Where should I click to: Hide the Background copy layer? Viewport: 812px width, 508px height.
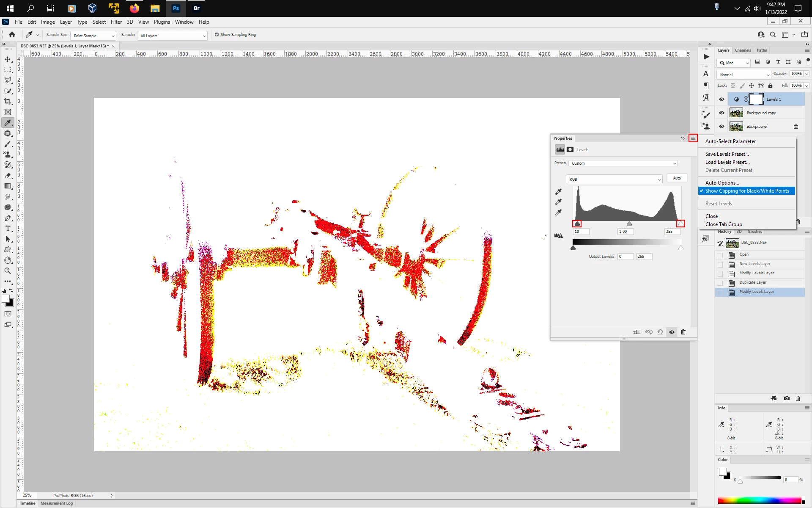pos(721,113)
